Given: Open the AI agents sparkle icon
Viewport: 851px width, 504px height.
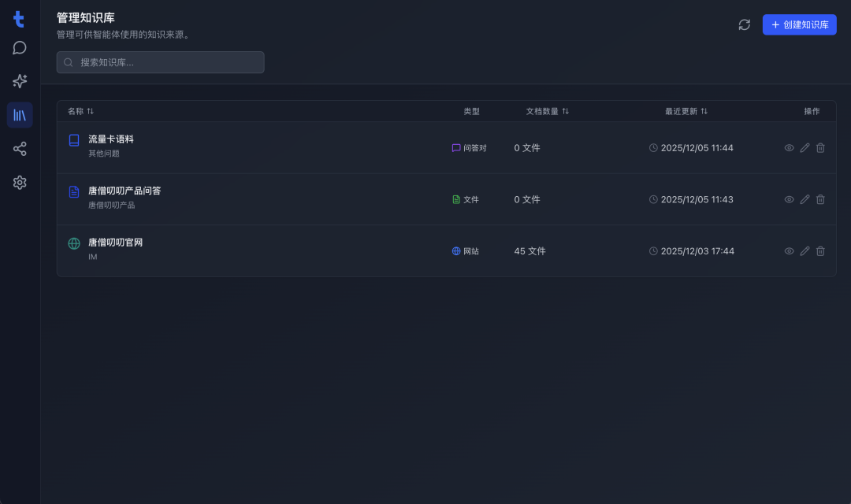Looking at the screenshot, I should pos(20,81).
